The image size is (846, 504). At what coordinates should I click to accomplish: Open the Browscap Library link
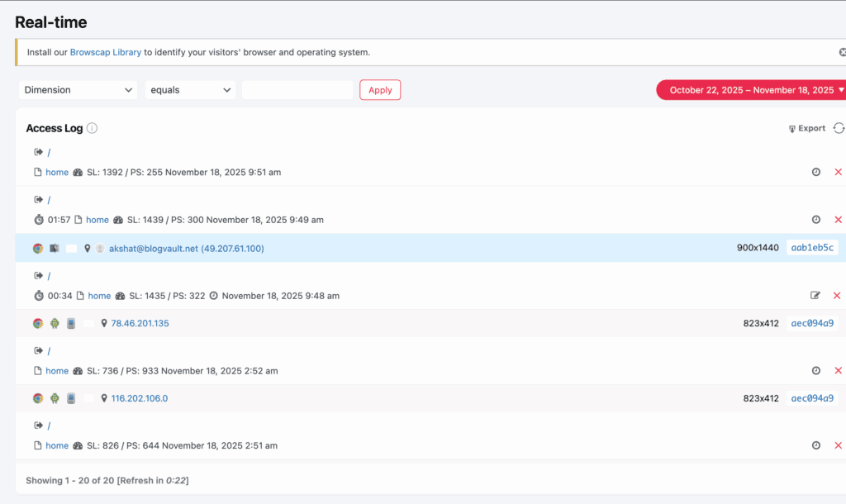tap(105, 52)
